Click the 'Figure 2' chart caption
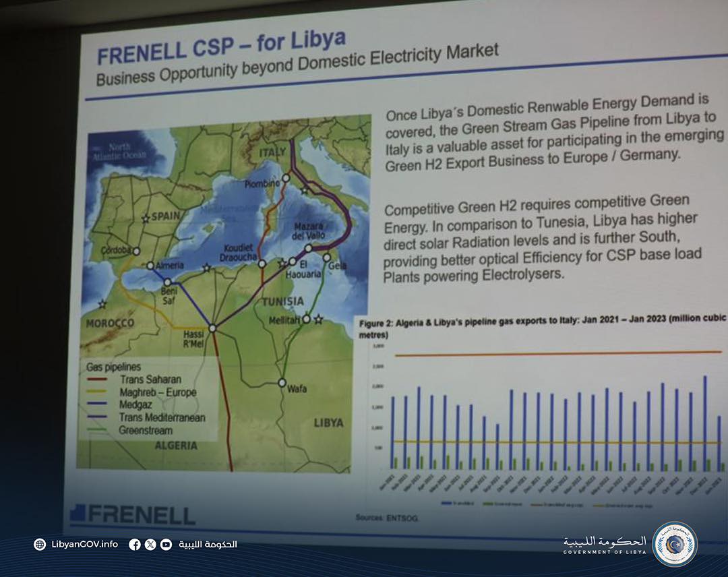Viewport: 728px width, 577px height. point(542,327)
